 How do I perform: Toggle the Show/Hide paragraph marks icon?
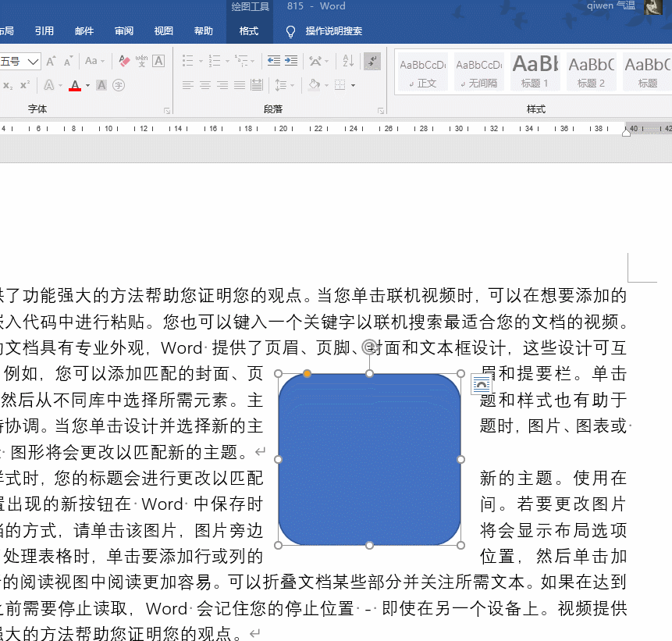374,60
